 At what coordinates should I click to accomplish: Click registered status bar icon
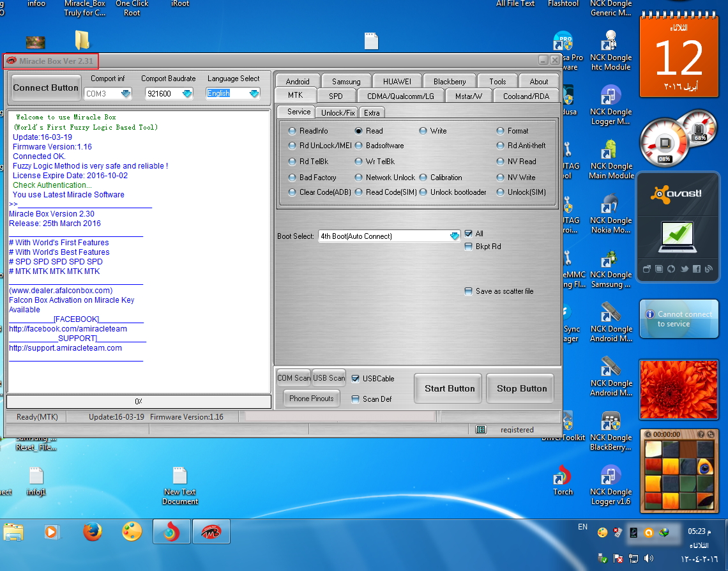point(481,430)
